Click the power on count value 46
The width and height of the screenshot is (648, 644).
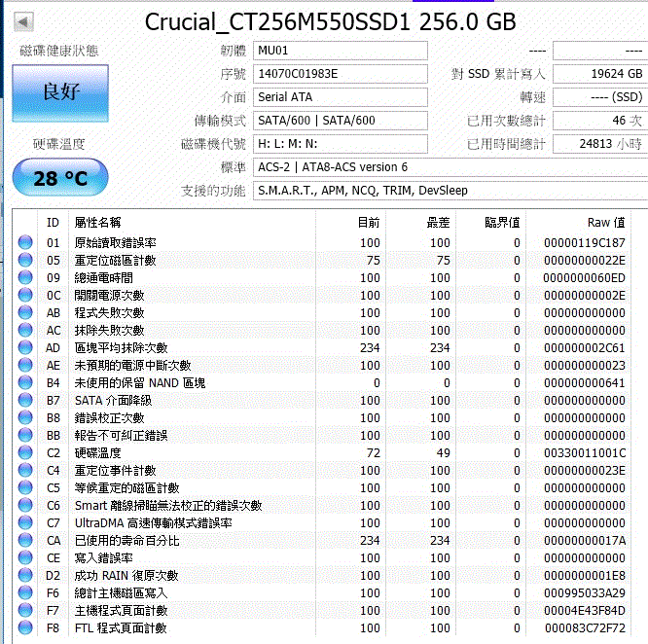coord(600,121)
